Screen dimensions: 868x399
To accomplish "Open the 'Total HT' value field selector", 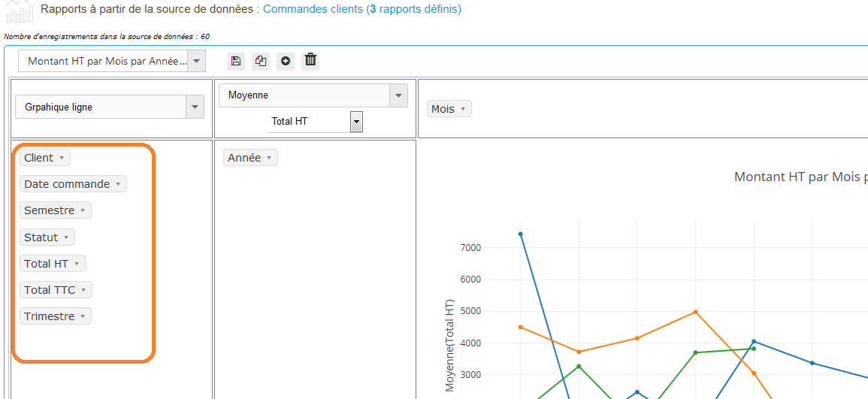I will point(316,121).
